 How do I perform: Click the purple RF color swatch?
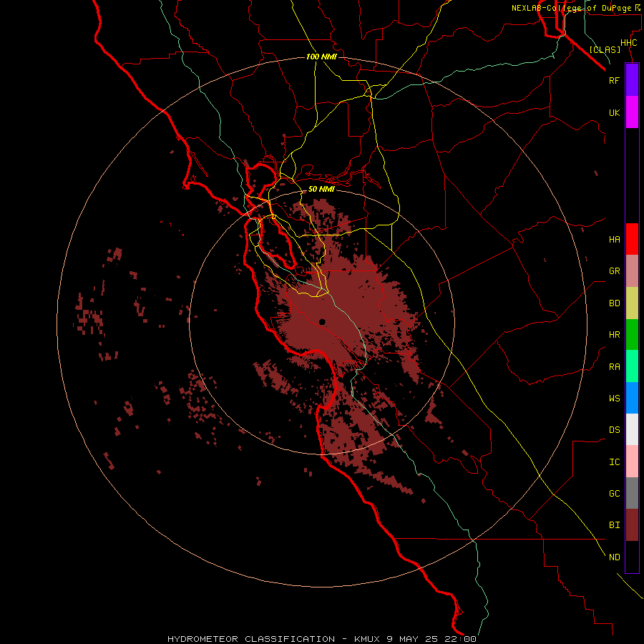click(632, 80)
